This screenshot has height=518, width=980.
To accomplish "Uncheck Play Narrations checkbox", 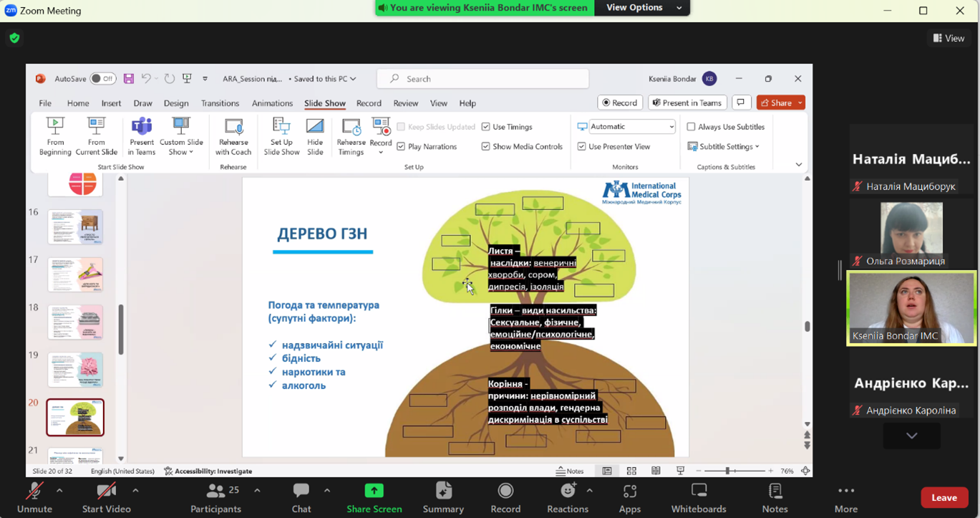I will point(401,146).
